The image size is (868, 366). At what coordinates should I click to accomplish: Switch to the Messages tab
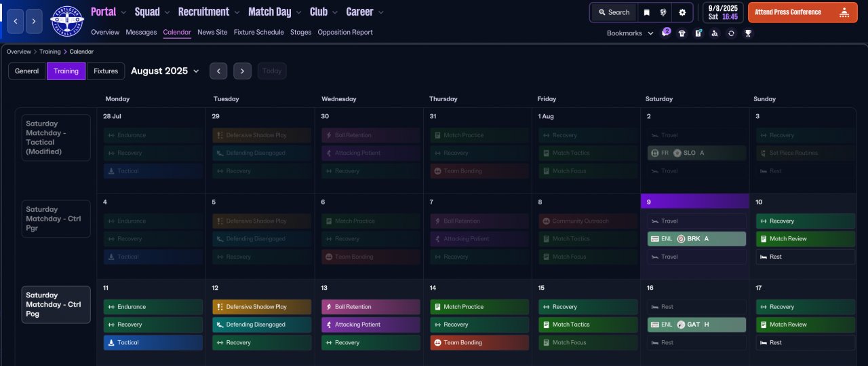pos(141,32)
